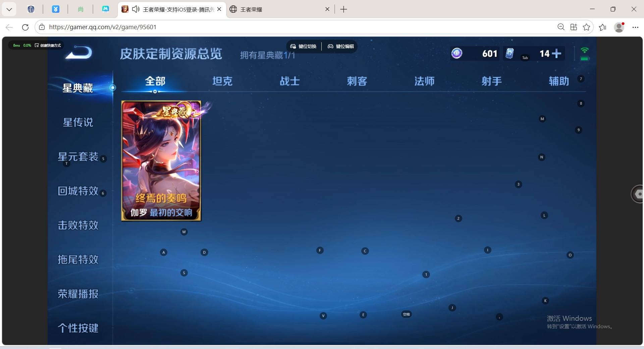
Task: Open the 拖尾特效 sidebar category
Action: coord(78,259)
